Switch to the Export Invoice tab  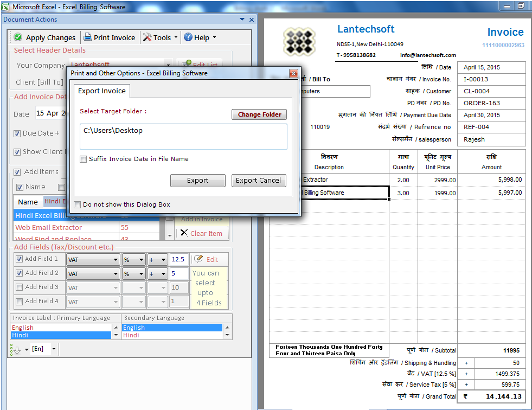pyautogui.click(x=102, y=91)
